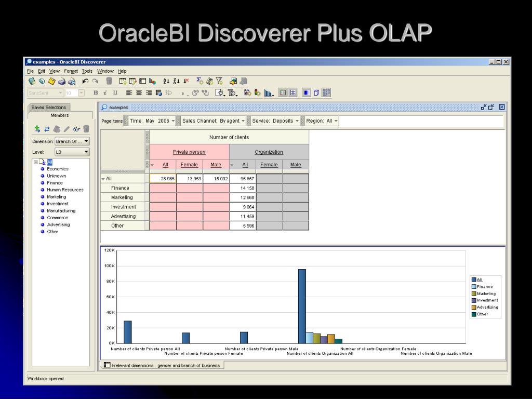532x399 pixels.
Task: Click the Sort ascending icon
Action: [166, 81]
